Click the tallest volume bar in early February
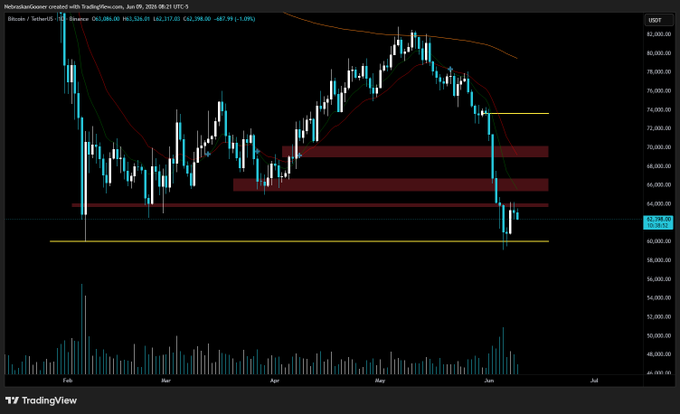This screenshot has height=414, width=680. pyautogui.click(x=82, y=329)
